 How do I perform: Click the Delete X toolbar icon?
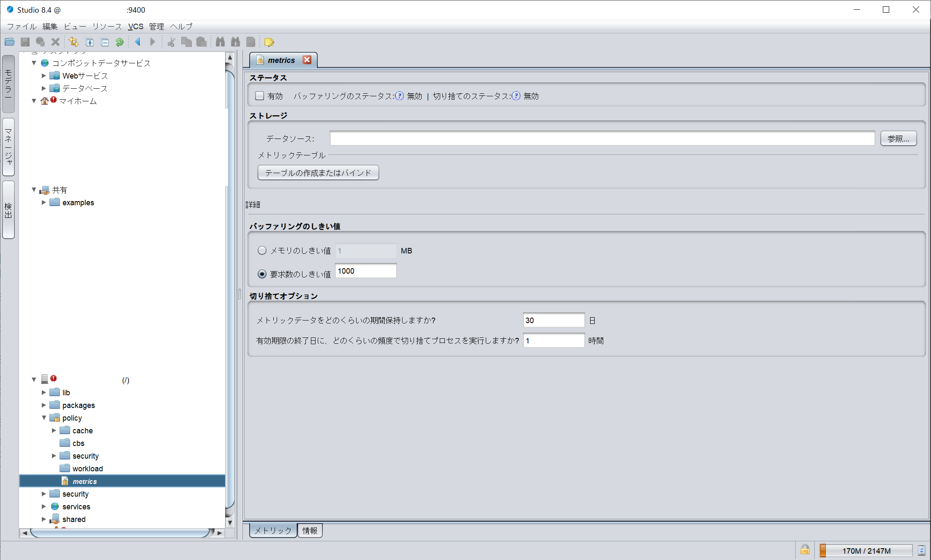pos(55,42)
